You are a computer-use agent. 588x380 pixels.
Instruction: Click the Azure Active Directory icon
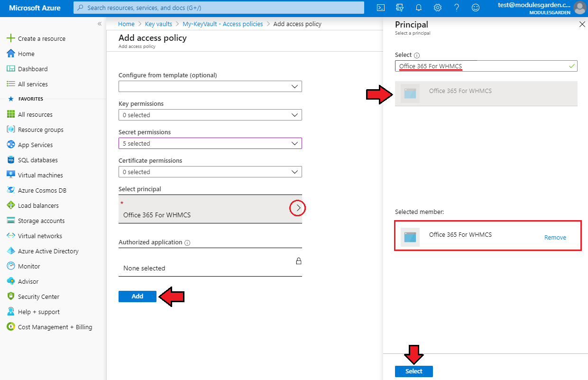(x=11, y=251)
